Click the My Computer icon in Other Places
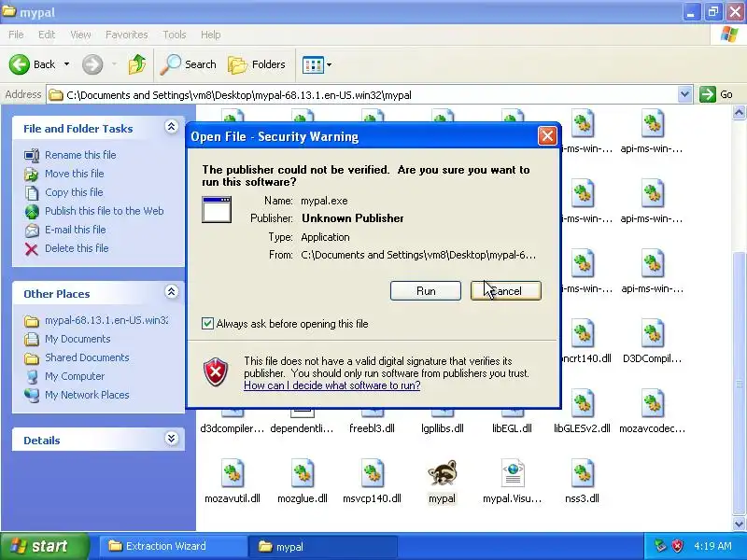The image size is (747, 560). pos(32,377)
